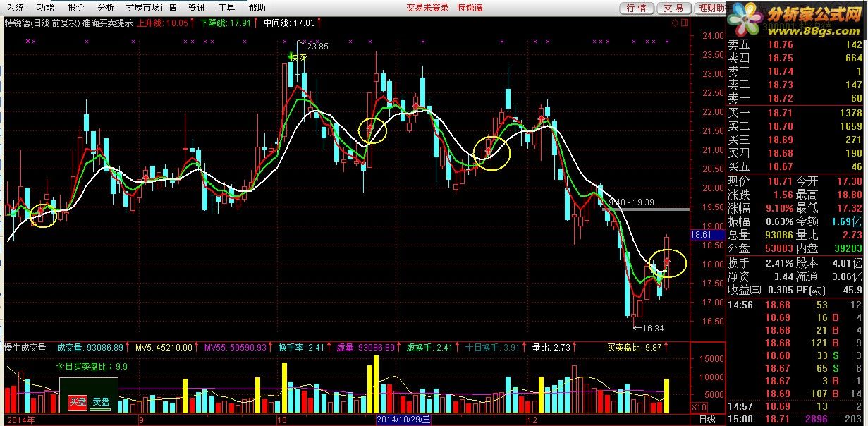Open the 扩展市场行情 menu

click(151, 8)
